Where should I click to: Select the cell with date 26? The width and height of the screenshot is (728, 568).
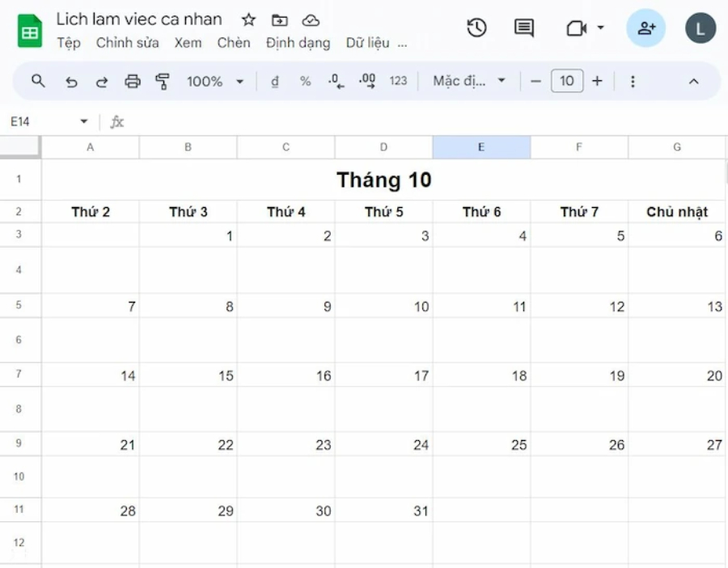point(579,444)
